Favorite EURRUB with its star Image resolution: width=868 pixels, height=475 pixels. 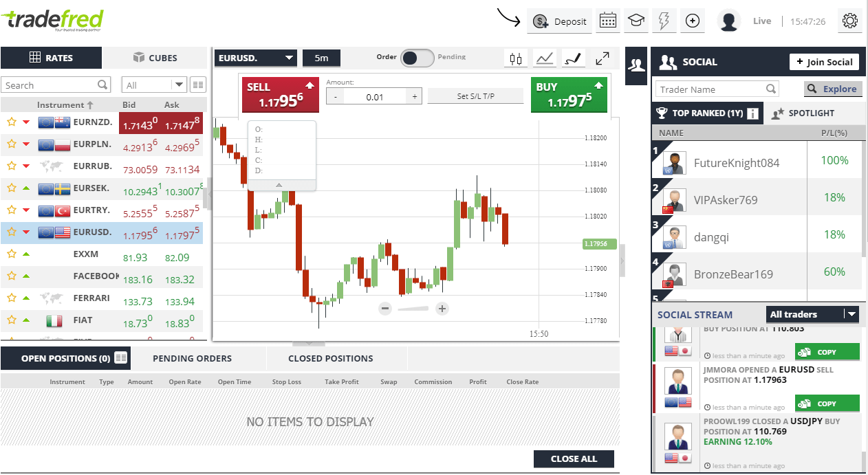[x=11, y=166]
